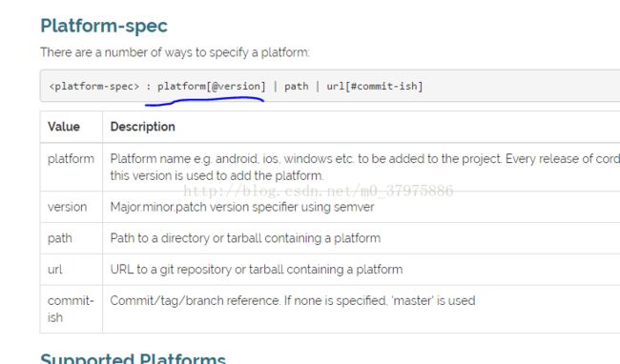Click the 'URL to a git repository' description

[257, 270]
